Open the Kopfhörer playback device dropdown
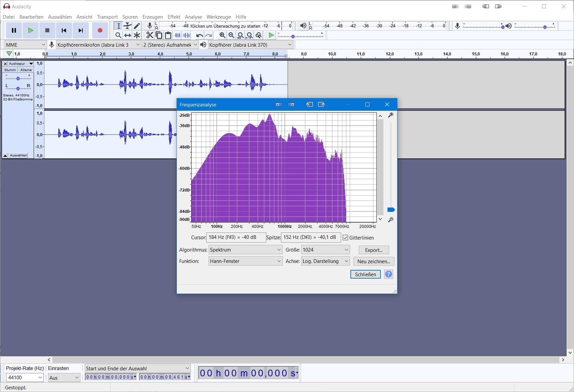Viewport: 574px width, 392px height. point(250,45)
